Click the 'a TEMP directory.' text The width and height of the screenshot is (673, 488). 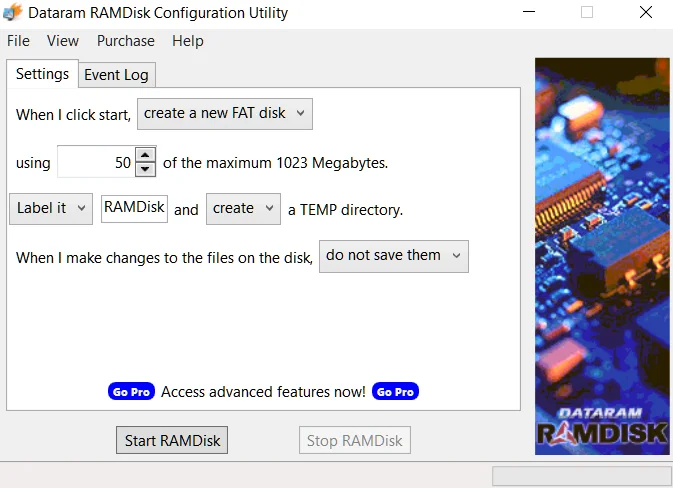[346, 210]
